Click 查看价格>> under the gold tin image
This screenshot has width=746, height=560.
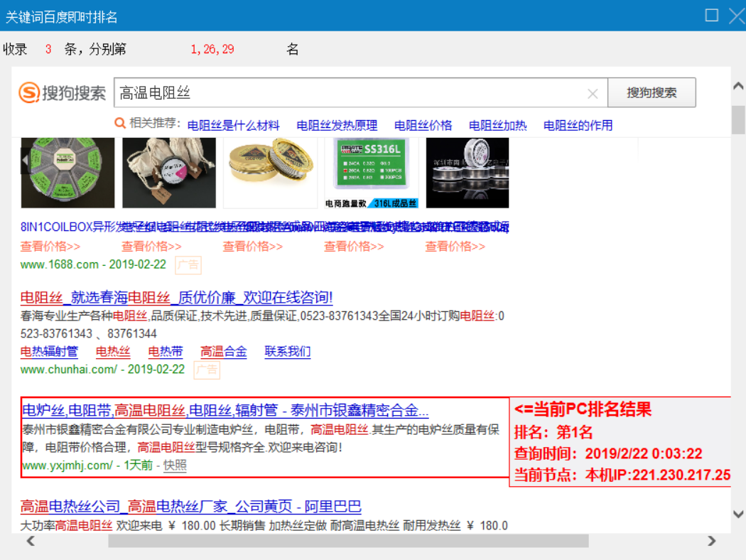click(253, 247)
